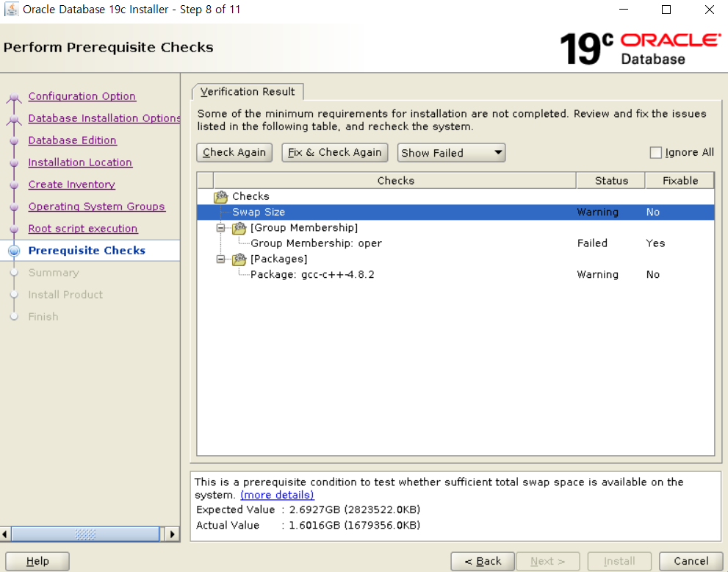Maximize the installer window
This screenshot has height=572, width=728.
[666, 10]
